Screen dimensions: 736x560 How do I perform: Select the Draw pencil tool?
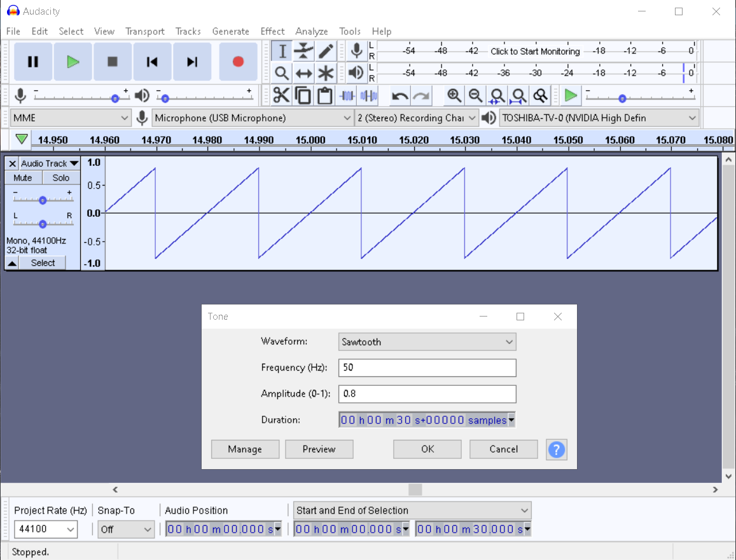click(326, 51)
